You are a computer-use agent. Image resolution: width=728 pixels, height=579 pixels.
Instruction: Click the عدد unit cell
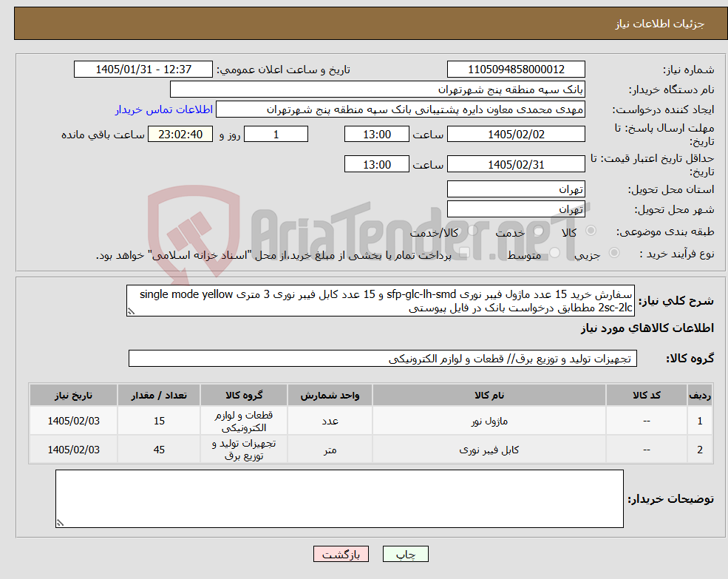point(330,421)
